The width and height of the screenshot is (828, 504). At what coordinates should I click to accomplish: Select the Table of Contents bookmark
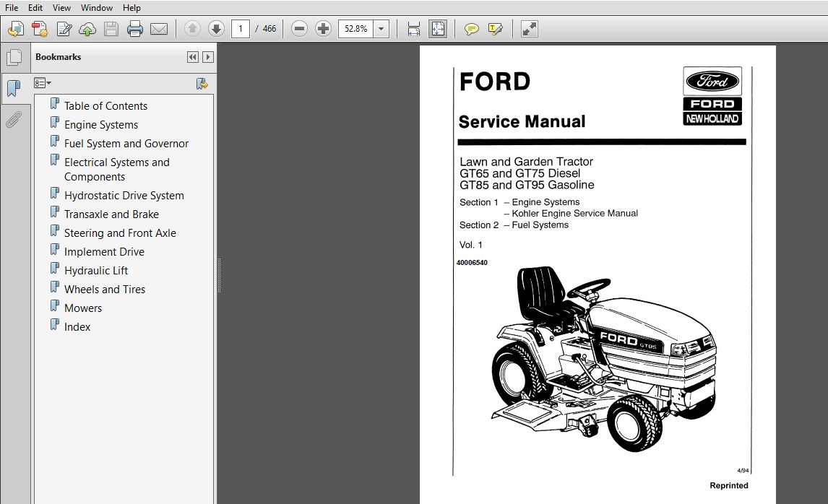[x=105, y=105]
